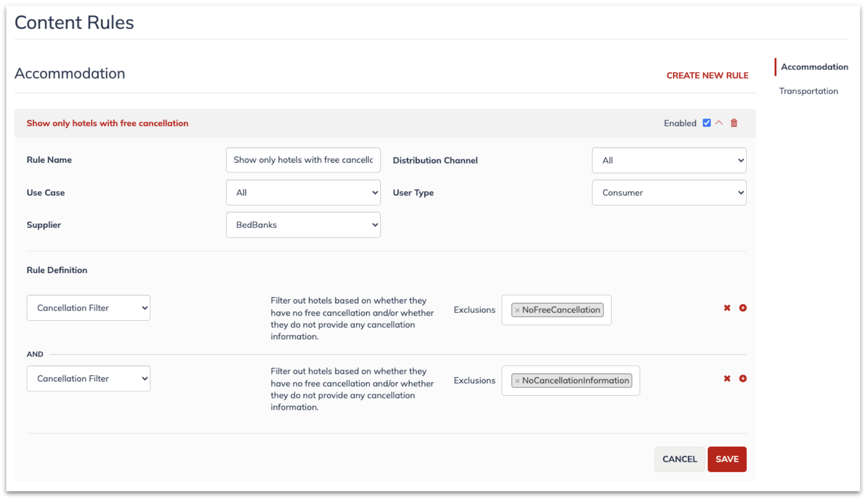The height and width of the screenshot is (500, 868).
Task: Open the User Type dropdown set to Consumer
Action: point(669,193)
